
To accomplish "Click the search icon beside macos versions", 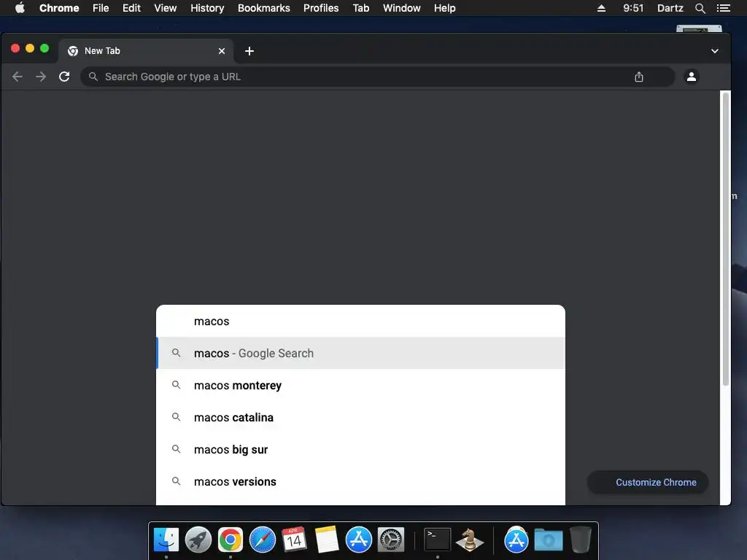I will point(177,481).
